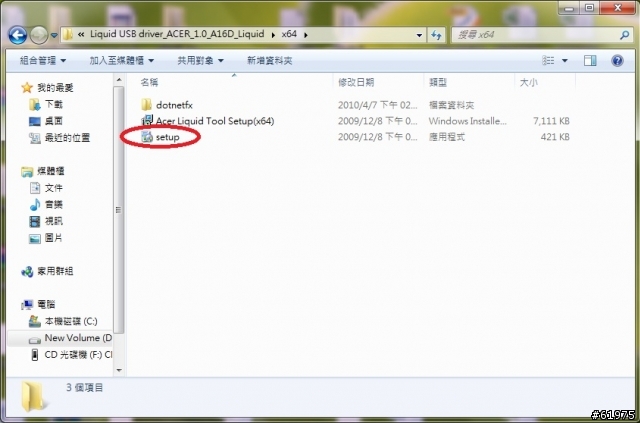
Task: Click the 2010/4/7 date cell
Action: click(378, 105)
